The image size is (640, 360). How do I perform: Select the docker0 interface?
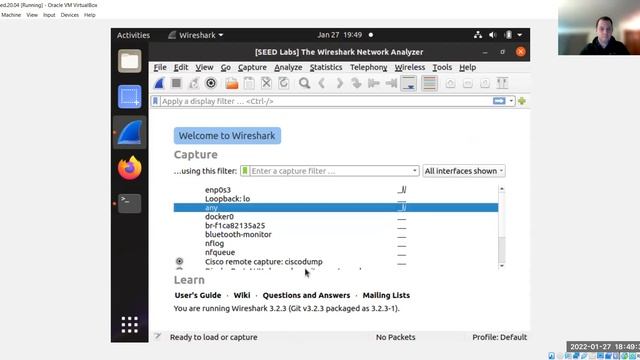point(336,217)
